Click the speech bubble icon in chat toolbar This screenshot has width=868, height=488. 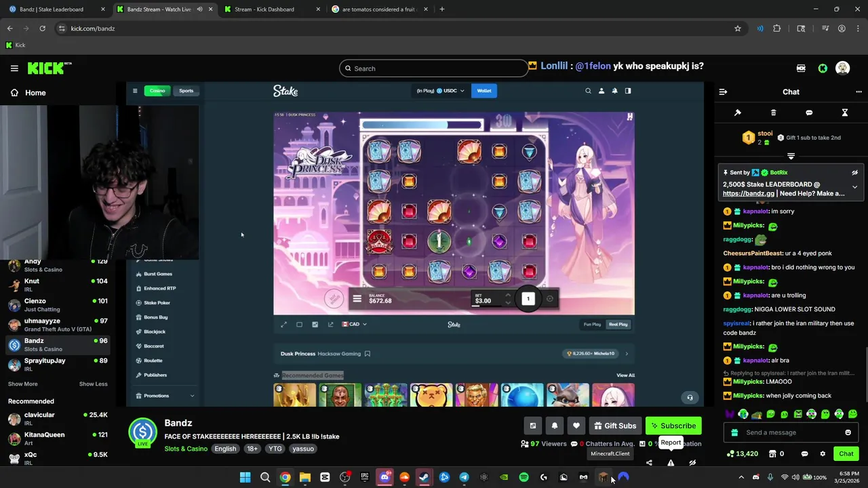pos(809,113)
